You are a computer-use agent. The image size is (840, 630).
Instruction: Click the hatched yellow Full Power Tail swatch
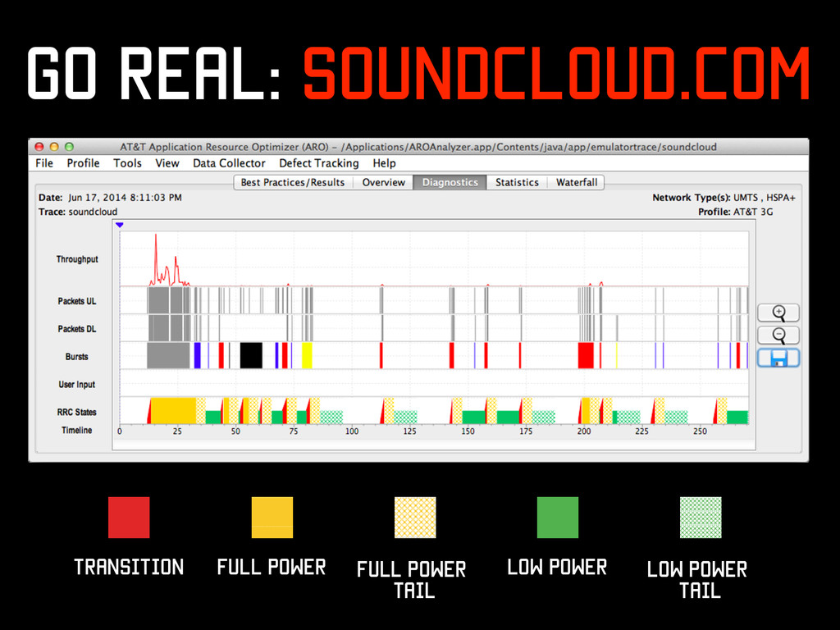(415, 518)
